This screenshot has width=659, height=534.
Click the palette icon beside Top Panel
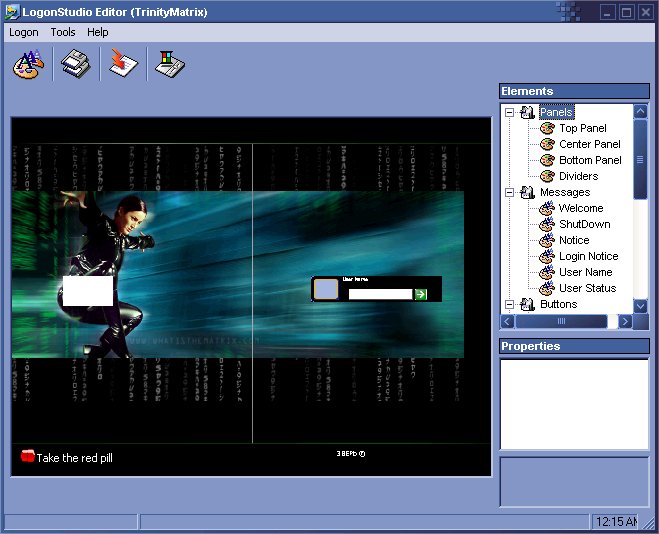547,128
